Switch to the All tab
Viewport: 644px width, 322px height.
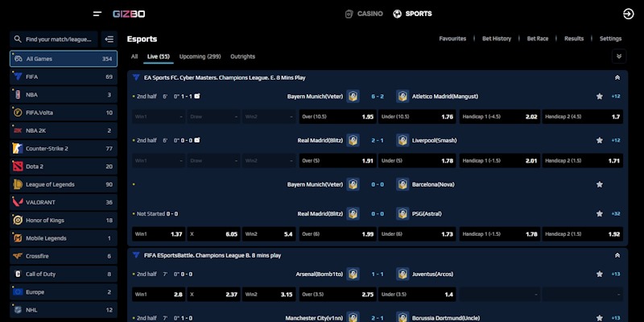click(x=134, y=56)
